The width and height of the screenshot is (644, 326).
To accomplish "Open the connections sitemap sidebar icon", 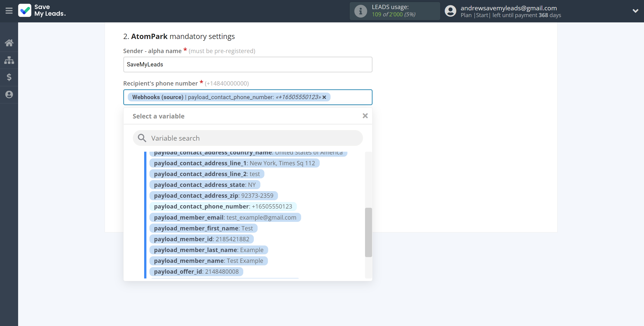I will pyautogui.click(x=9, y=60).
